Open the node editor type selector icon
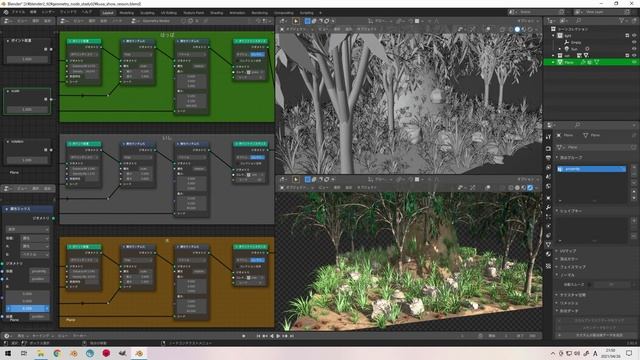This screenshot has height=360, width=640. point(63,20)
